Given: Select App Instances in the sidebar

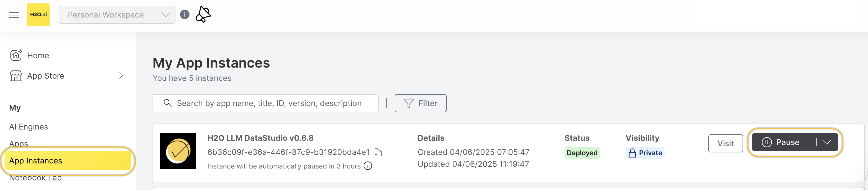Looking at the screenshot, I should [x=35, y=161].
